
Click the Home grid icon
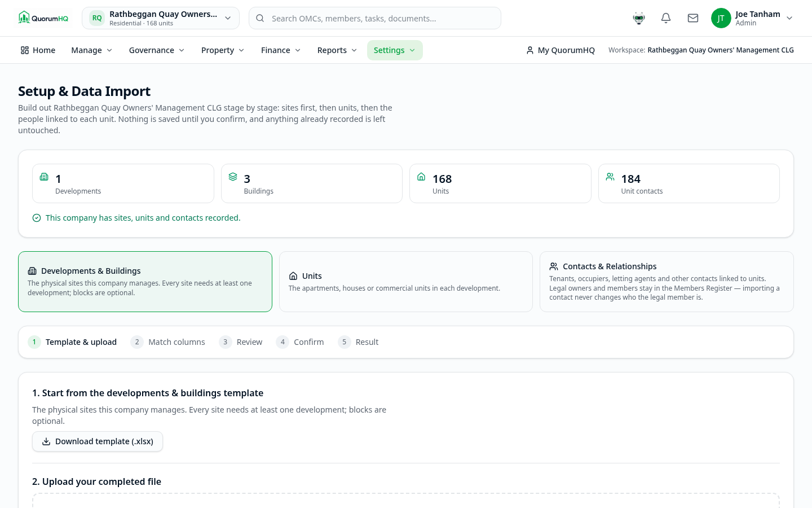25,50
